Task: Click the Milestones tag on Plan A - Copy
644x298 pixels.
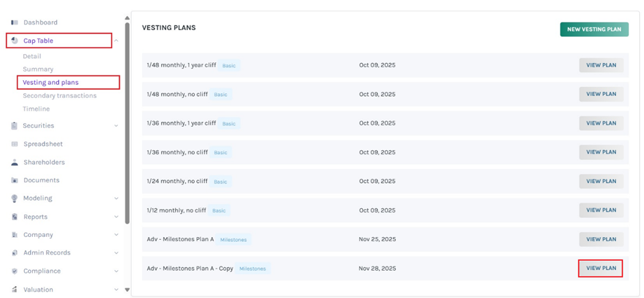Action: click(253, 269)
